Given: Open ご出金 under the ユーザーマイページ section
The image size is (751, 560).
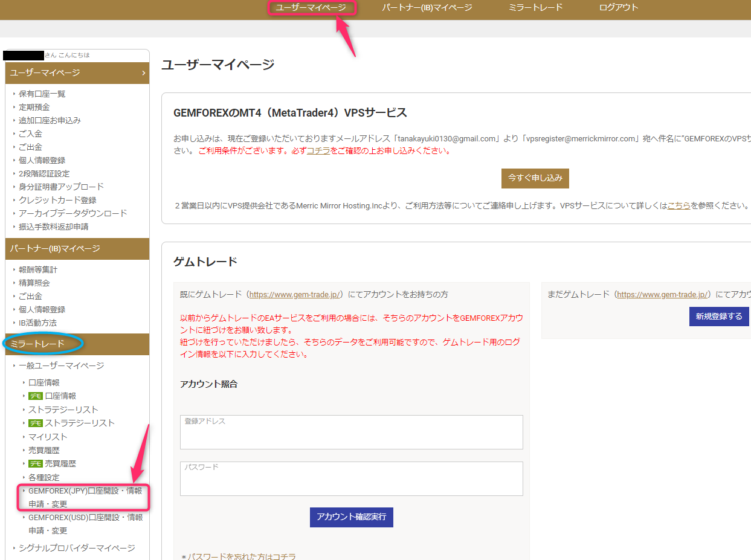Looking at the screenshot, I should point(30,147).
